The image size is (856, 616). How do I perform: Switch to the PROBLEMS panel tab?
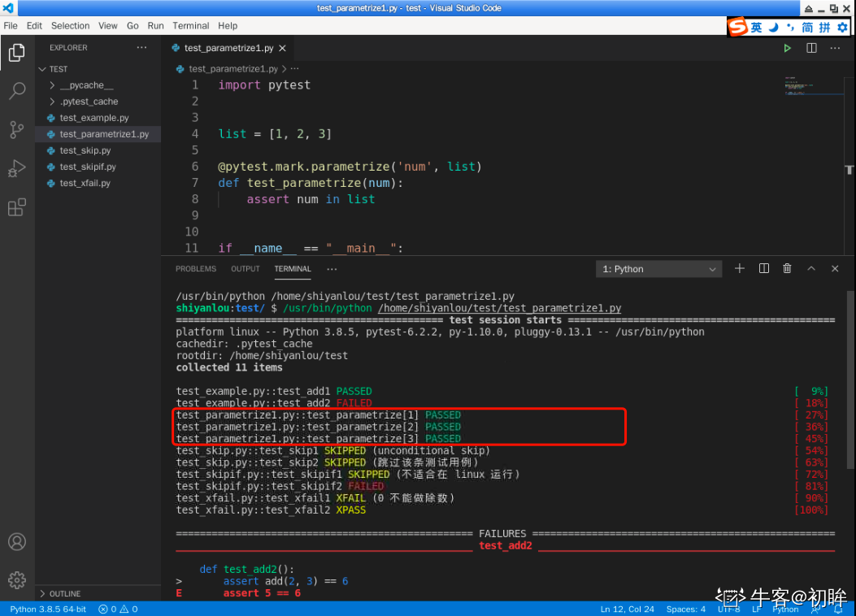click(x=196, y=269)
